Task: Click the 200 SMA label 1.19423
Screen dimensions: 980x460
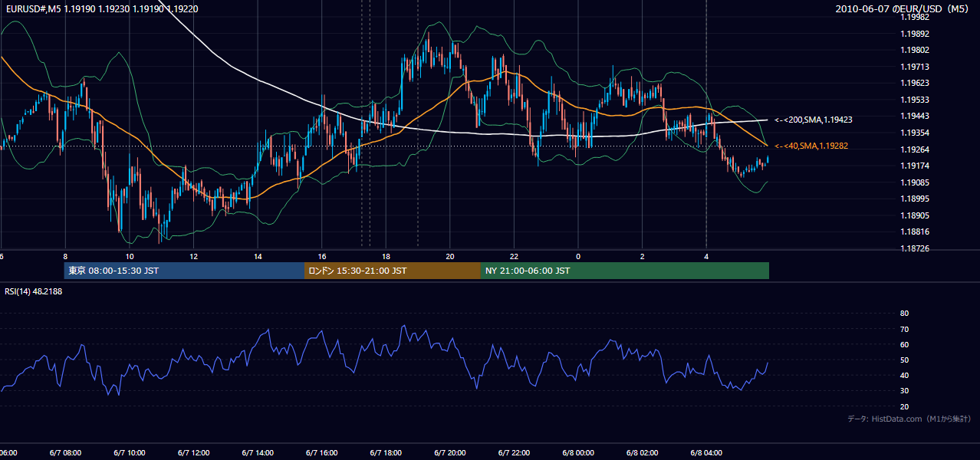Action: click(814, 120)
